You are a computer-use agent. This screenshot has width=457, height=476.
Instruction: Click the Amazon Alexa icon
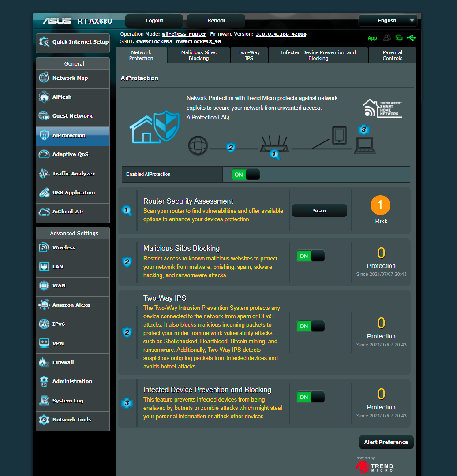pos(44,305)
